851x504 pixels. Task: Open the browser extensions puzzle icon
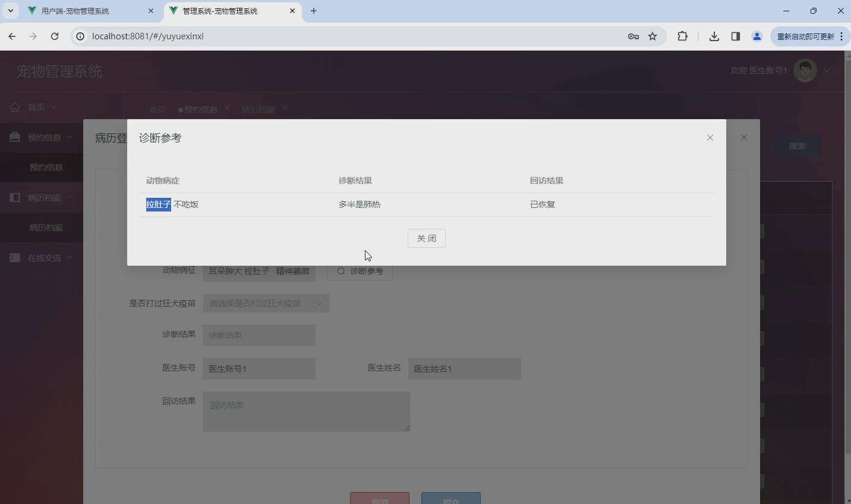(x=682, y=36)
